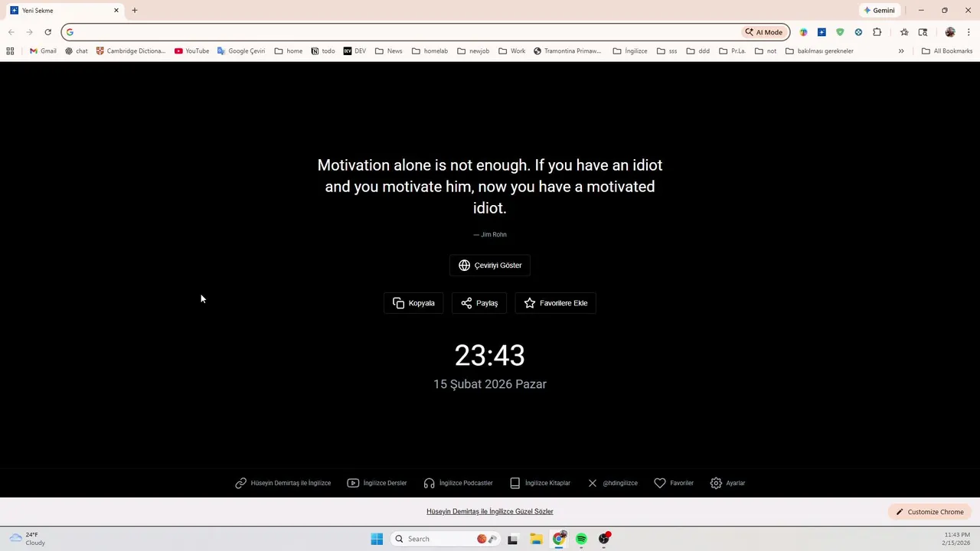The height and width of the screenshot is (551, 980).
Task: Show hidden bookmarks with the double chevron
Action: 901,51
